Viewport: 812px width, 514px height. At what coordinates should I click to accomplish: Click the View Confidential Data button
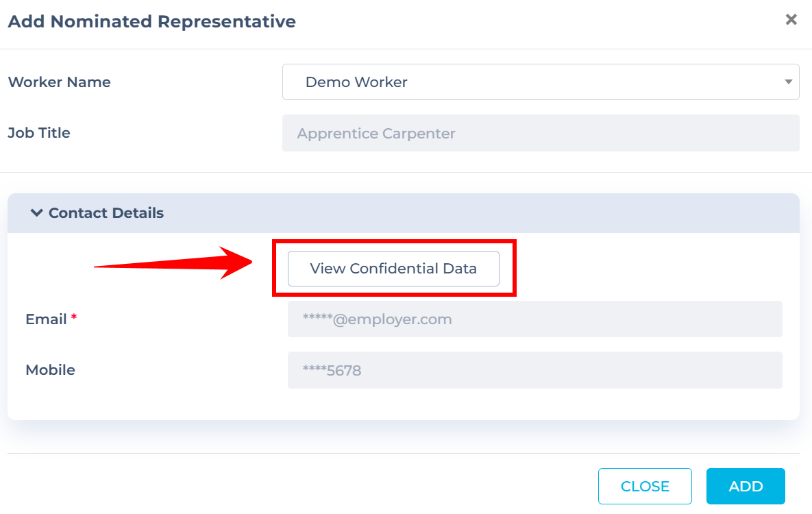[x=393, y=269]
